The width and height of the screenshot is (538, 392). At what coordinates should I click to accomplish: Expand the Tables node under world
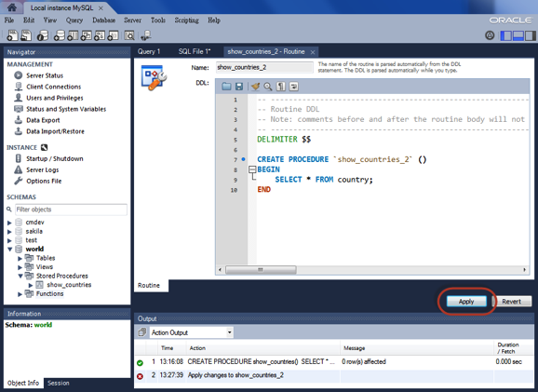coord(20,259)
